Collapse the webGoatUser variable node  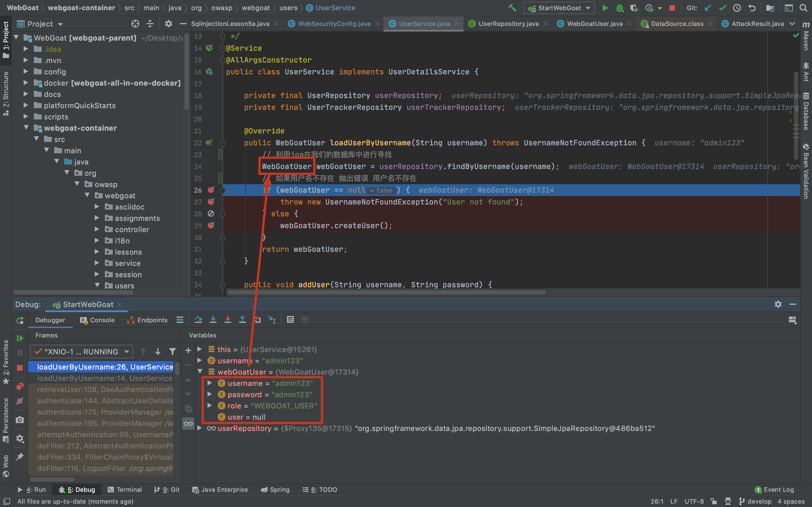tap(200, 372)
